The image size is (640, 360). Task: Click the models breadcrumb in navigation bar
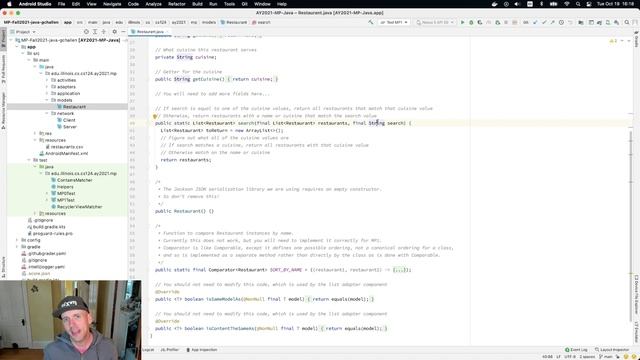coord(209,22)
